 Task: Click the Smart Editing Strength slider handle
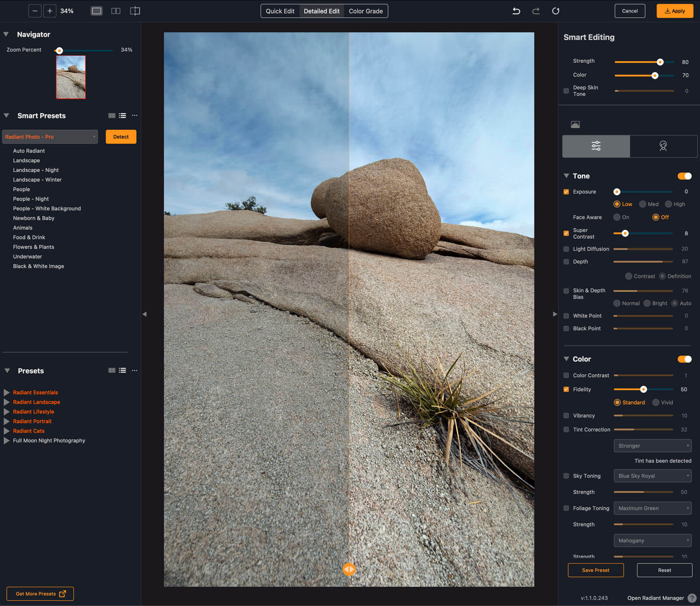[660, 62]
